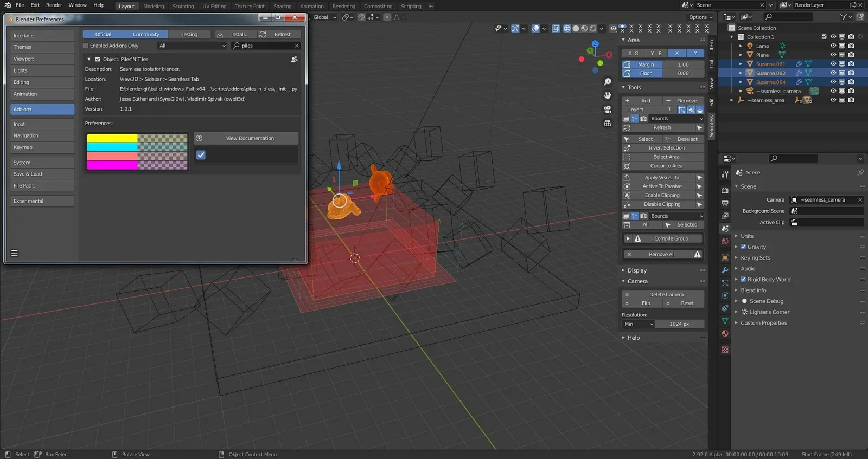Toggle the Rigid Body World checkbox
The width and height of the screenshot is (868, 459).
pyautogui.click(x=743, y=279)
